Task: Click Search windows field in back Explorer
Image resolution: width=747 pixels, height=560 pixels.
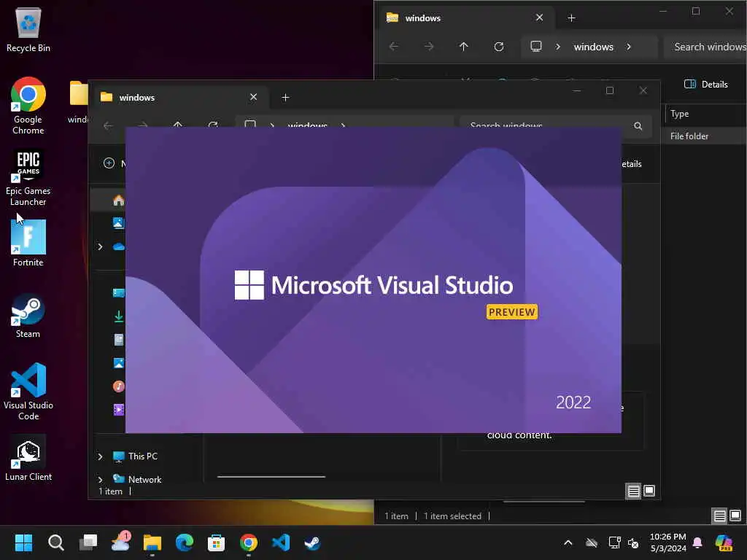Action: tap(705, 47)
